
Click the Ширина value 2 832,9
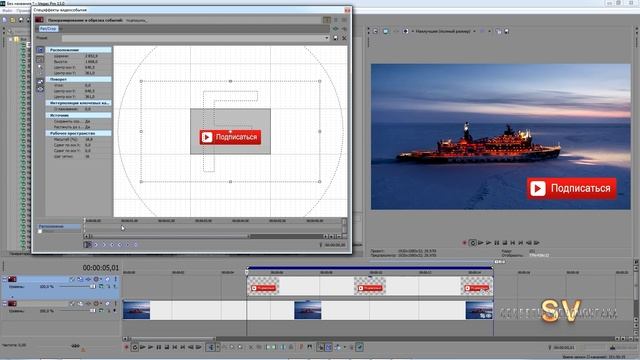pyautogui.click(x=91, y=56)
